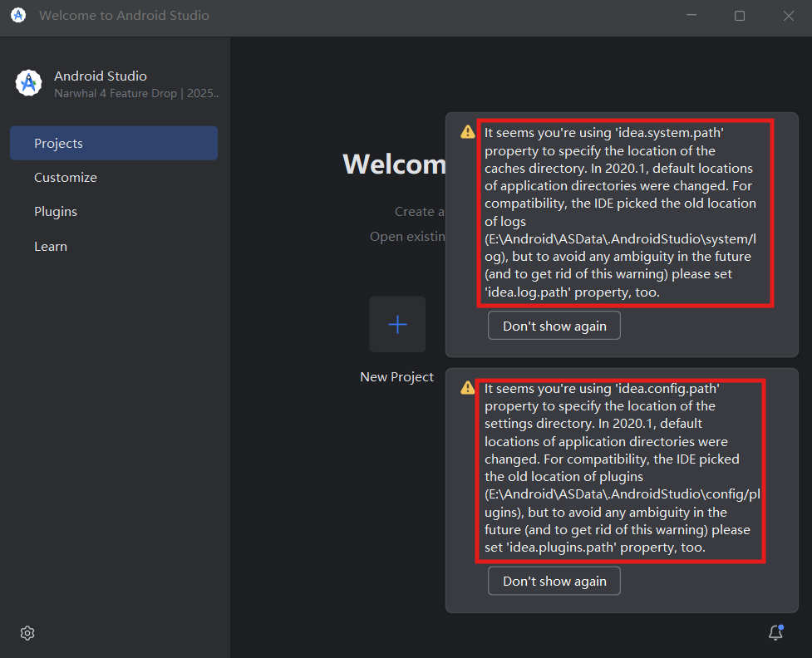Click the Narwhal 4 Feature Drop version text
812x658 pixels.
point(136,93)
